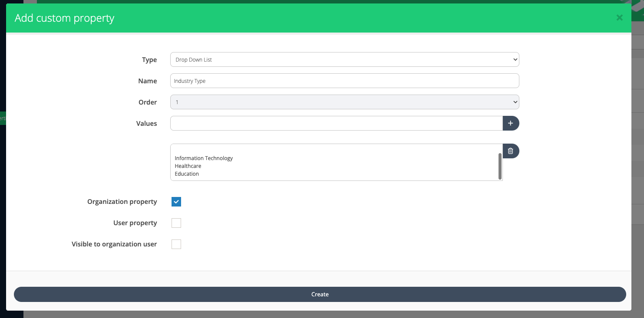
Task: Close the Add custom property dialog
Action: click(619, 18)
